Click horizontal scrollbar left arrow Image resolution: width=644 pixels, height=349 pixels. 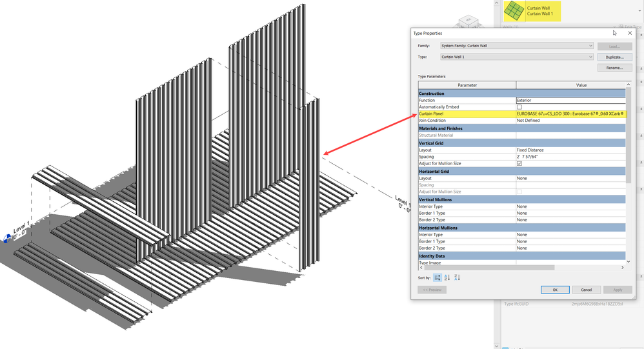click(421, 268)
